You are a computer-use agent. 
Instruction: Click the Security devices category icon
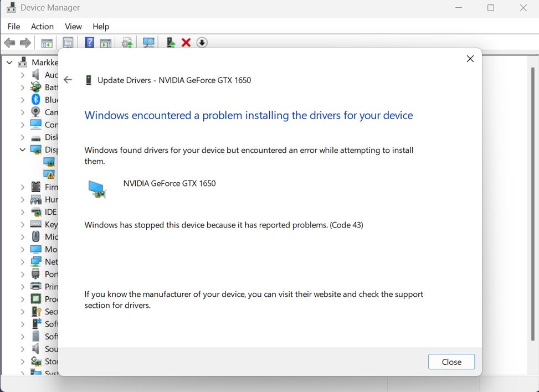point(37,311)
